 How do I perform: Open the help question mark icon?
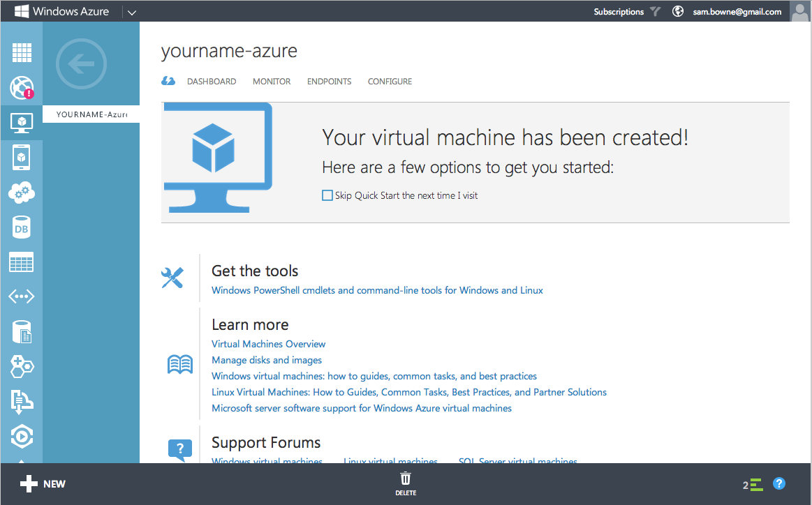point(779,483)
